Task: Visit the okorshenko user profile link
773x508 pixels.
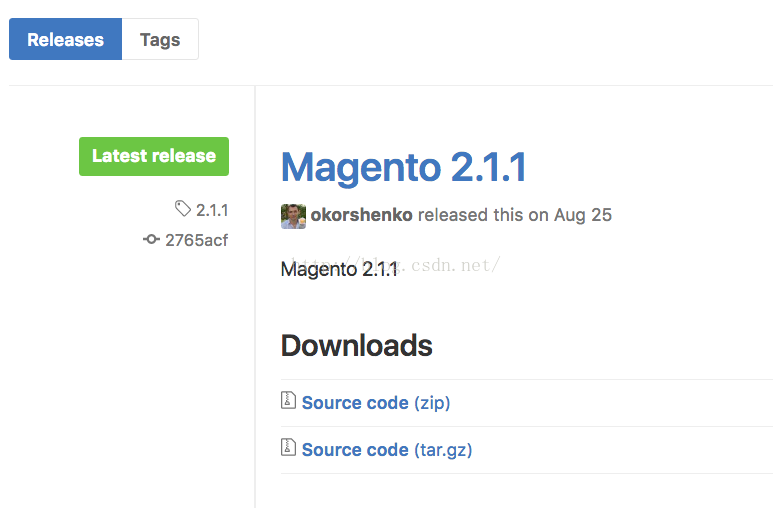Action: click(x=361, y=215)
